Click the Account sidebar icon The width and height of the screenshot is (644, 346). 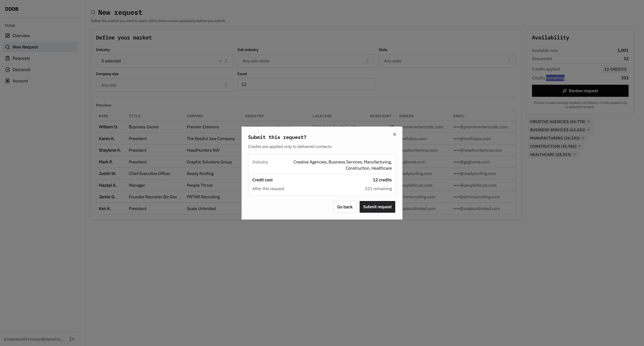(x=8, y=81)
